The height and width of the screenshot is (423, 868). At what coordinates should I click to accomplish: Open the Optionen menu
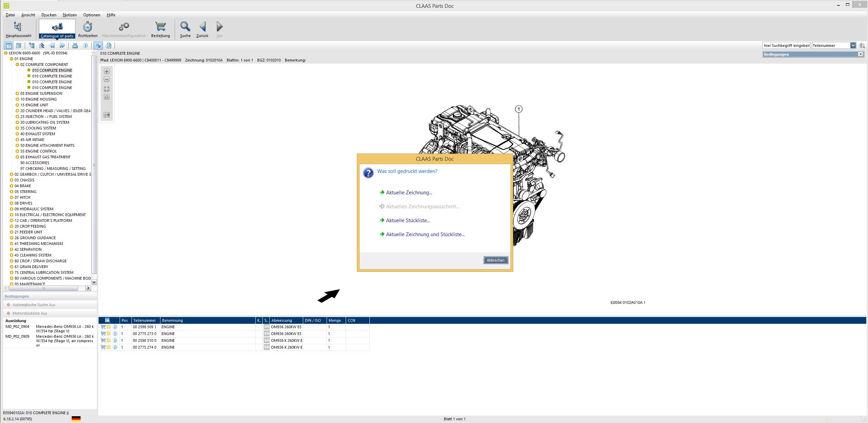coord(92,15)
